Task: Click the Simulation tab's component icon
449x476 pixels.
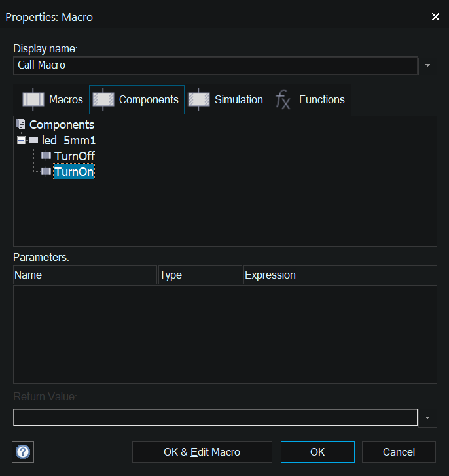Action: (199, 100)
